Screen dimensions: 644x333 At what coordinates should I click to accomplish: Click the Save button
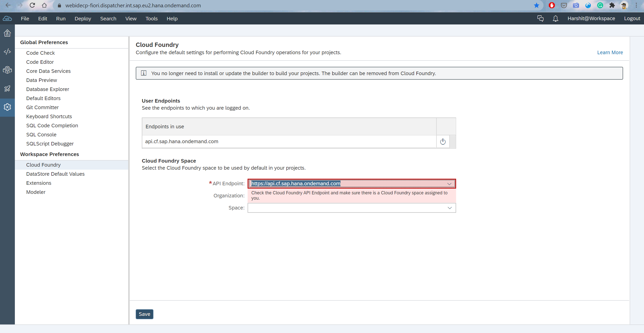144,314
